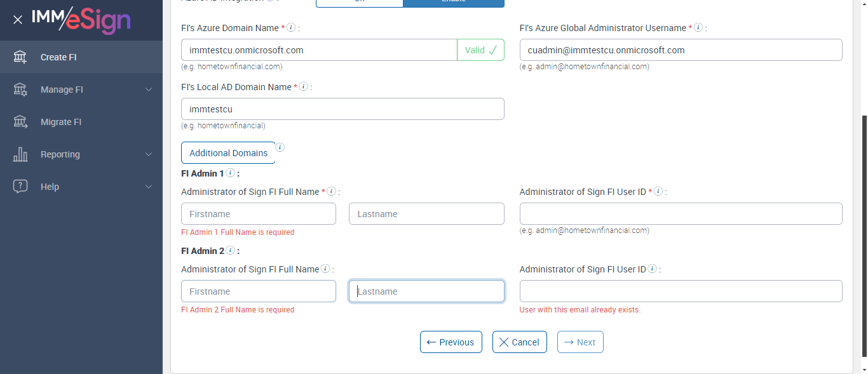
Task: Go back with the Previous button
Action: 451,342
